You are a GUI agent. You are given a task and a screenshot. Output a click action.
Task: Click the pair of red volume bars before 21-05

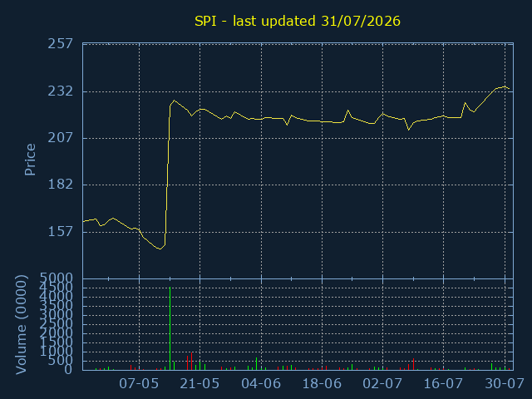coord(190,362)
